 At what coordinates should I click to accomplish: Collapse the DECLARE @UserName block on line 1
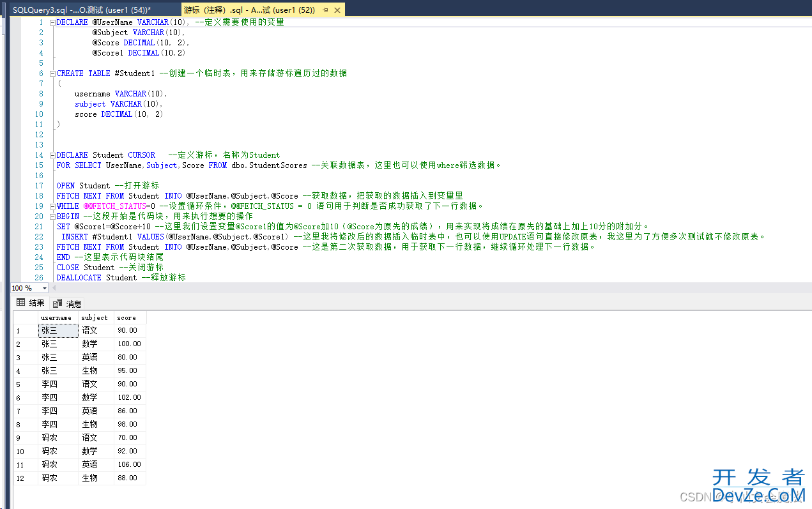(52, 22)
